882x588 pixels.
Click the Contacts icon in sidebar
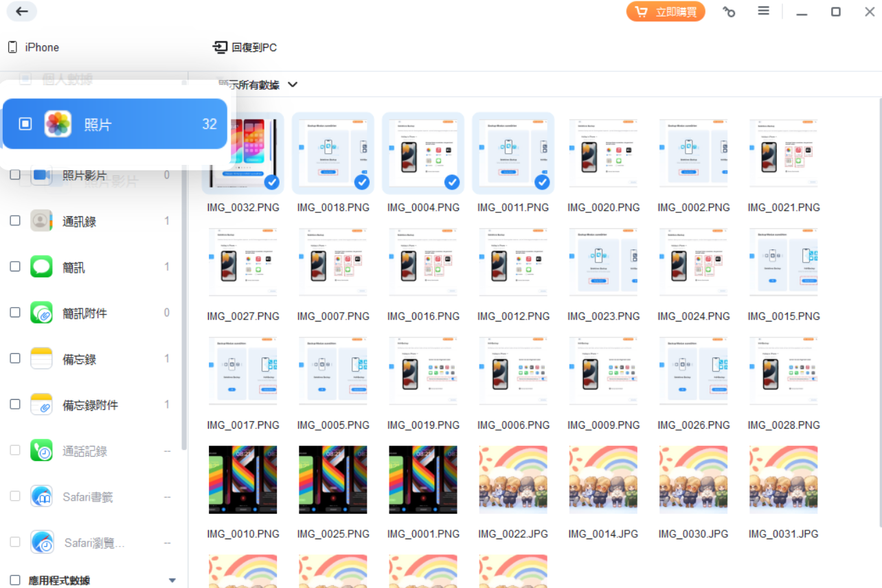[x=41, y=221]
